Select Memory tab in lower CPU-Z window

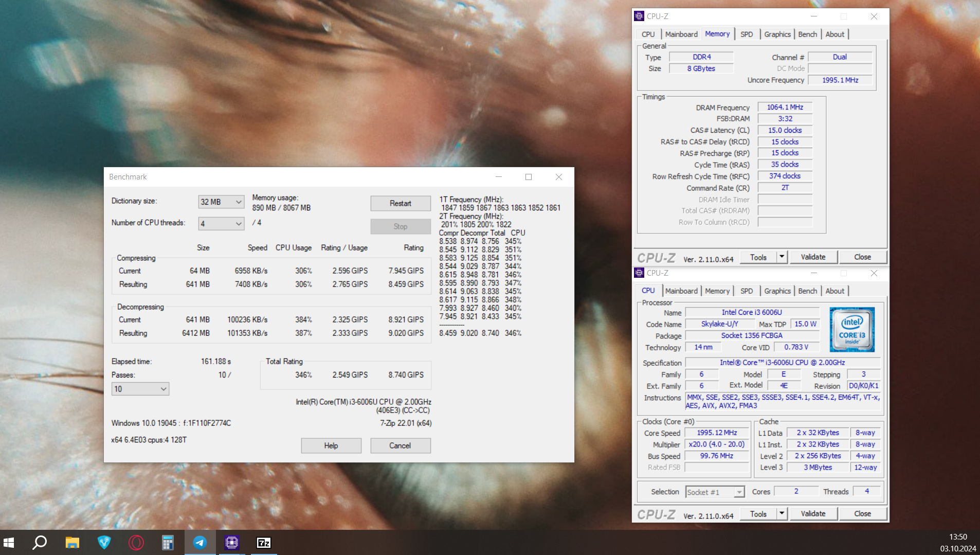pos(717,291)
